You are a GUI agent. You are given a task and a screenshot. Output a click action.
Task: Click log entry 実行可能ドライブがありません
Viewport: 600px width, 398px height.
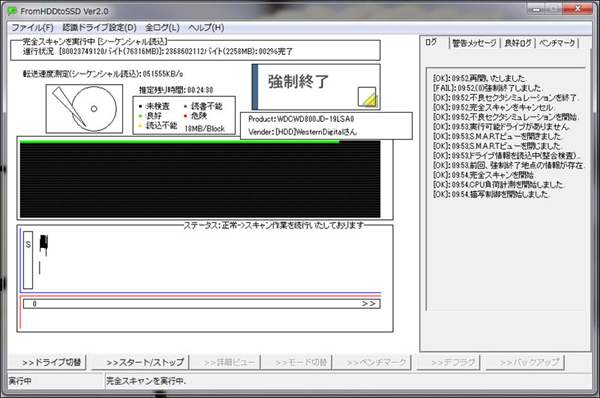pos(502,127)
